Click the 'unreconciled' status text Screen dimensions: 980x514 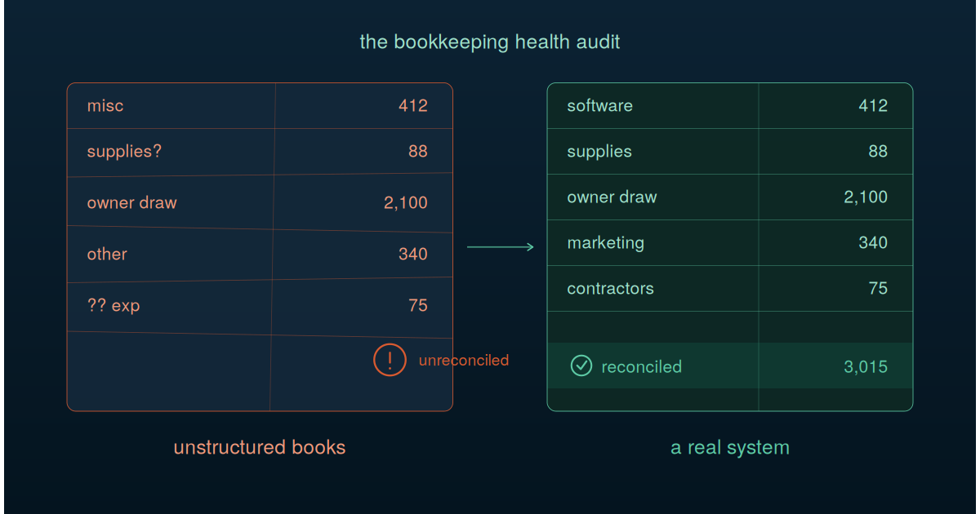point(464,360)
